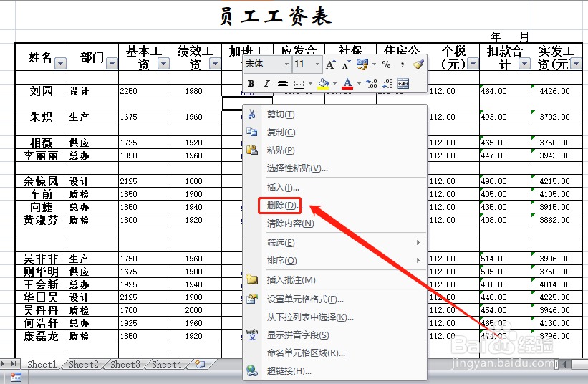
Task: Decrease font size in mini toolbar
Action: [346, 64]
